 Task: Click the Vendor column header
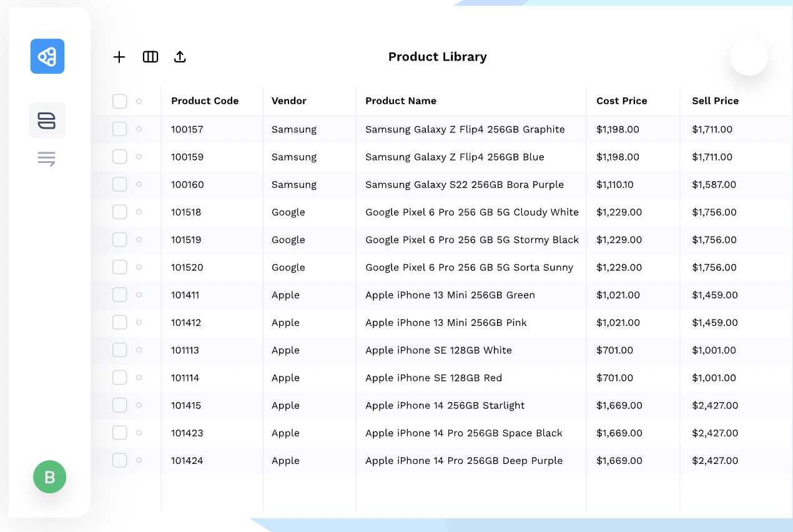289,101
